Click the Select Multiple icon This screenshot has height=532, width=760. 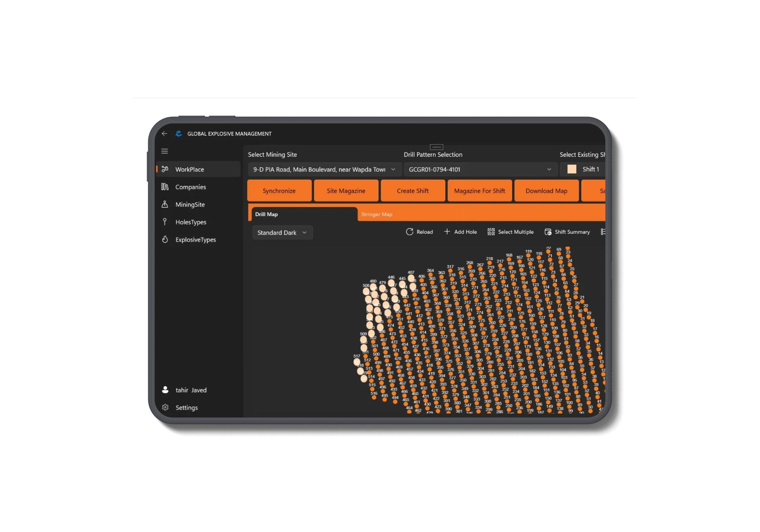pyautogui.click(x=491, y=232)
